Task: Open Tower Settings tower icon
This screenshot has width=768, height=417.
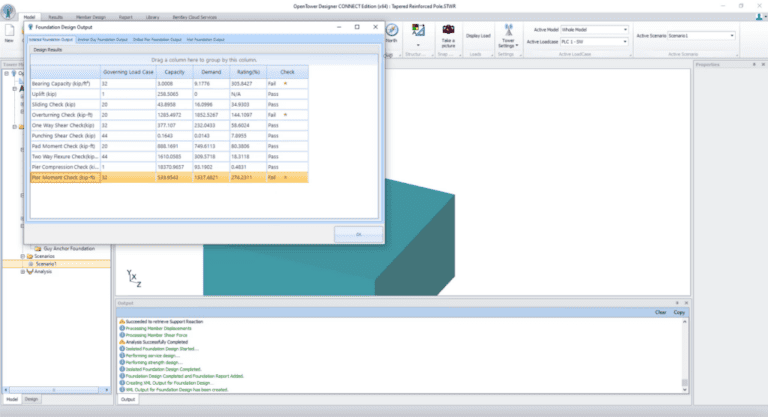Action: (x=508, y=30)
